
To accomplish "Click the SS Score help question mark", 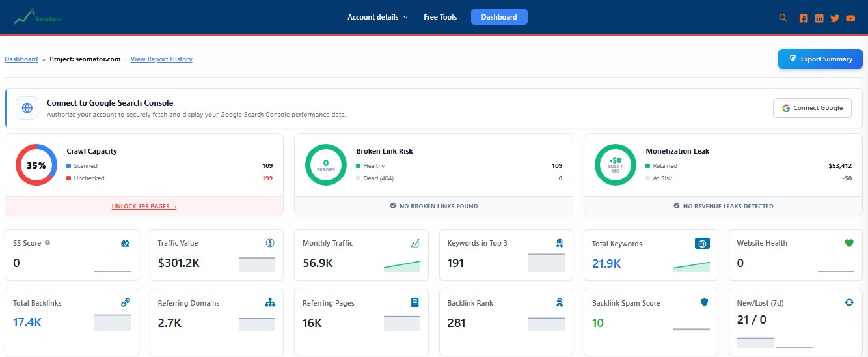I will pyautogui.click(x=47, y=243).
